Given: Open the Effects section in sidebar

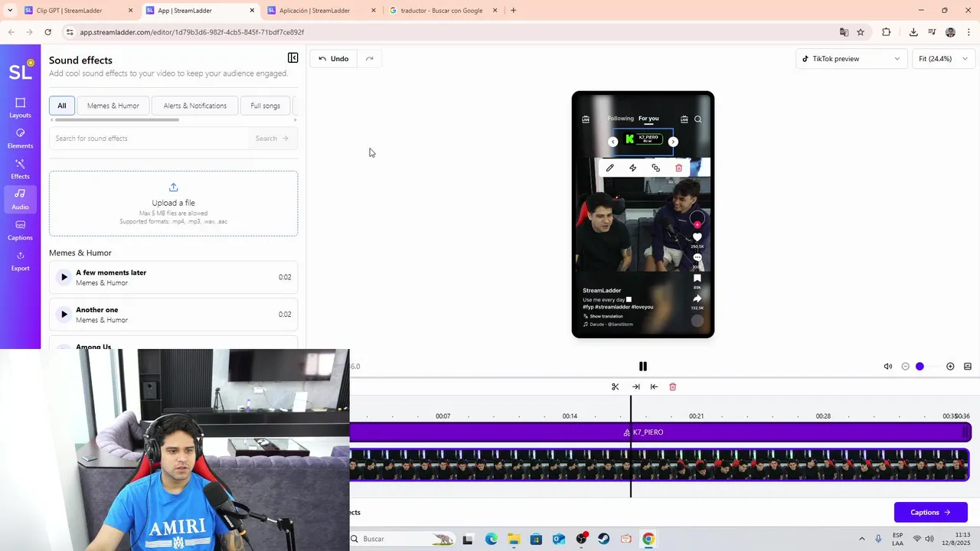Looking at the screenshot, I should pyautogui.click(x=20, y=169).
